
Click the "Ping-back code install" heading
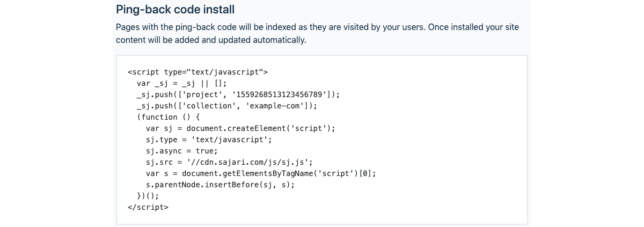pyautogui.click(x=175, y=9)
